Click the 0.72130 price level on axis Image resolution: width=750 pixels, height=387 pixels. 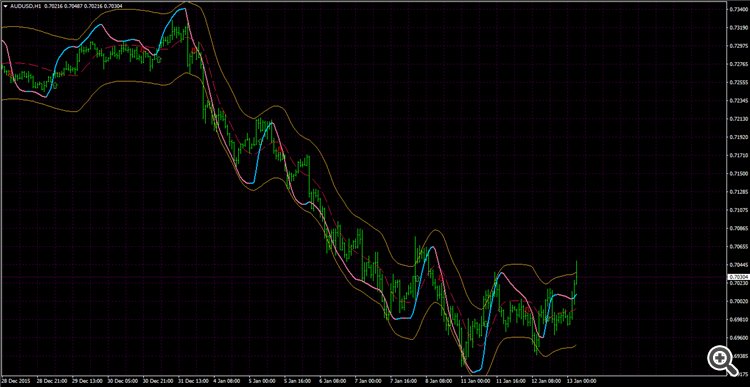pos(739,119)
